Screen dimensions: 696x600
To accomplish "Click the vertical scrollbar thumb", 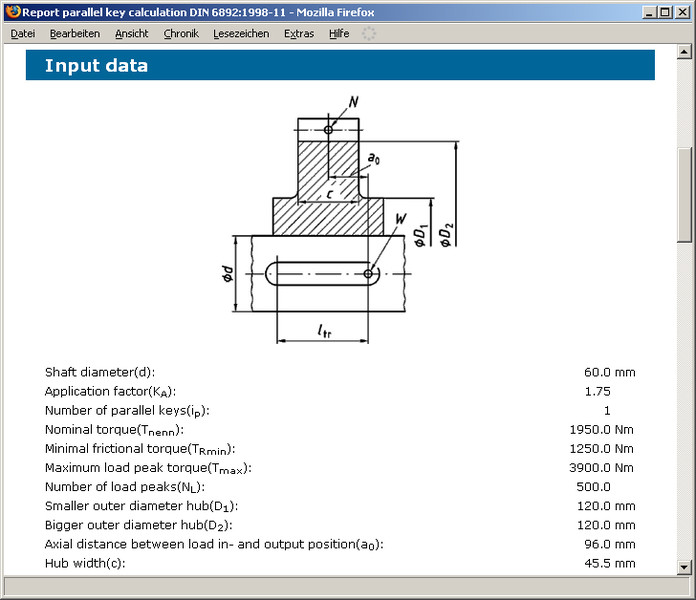I will pyautogui.click(x=685, y=195).
